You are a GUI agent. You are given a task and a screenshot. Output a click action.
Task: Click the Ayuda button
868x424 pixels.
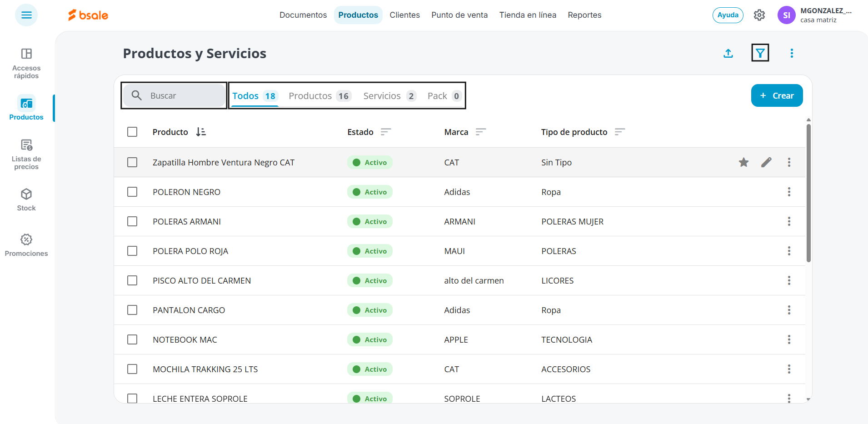coord(728,15)
